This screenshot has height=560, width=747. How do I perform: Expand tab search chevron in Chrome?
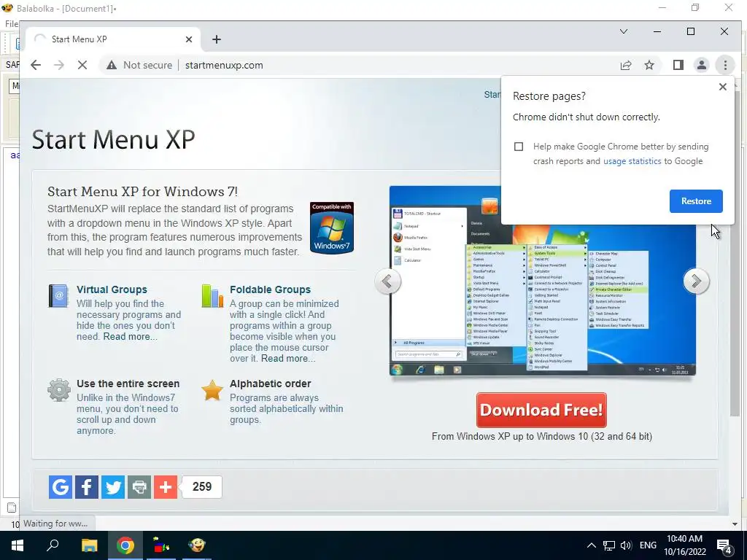[624, 31]
